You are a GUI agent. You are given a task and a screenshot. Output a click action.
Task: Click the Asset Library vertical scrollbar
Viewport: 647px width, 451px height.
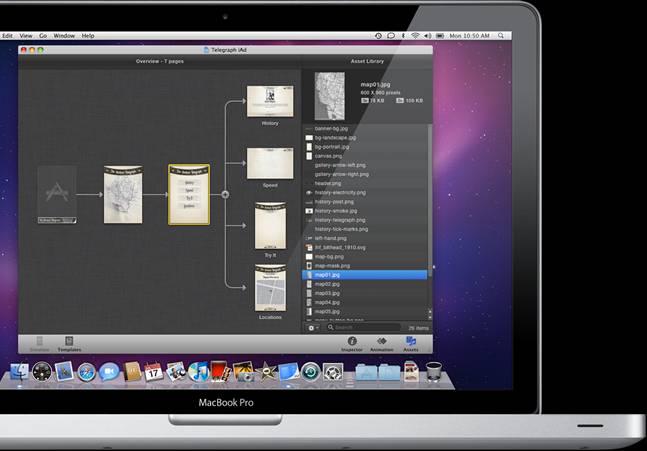click(x=430, y=200)
